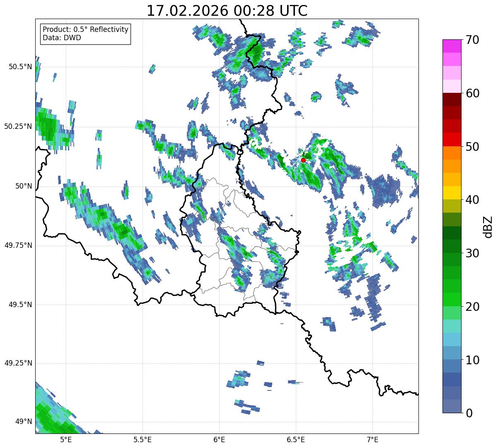
Task: Click the 5°E longitude label
Action: [66, 440]
